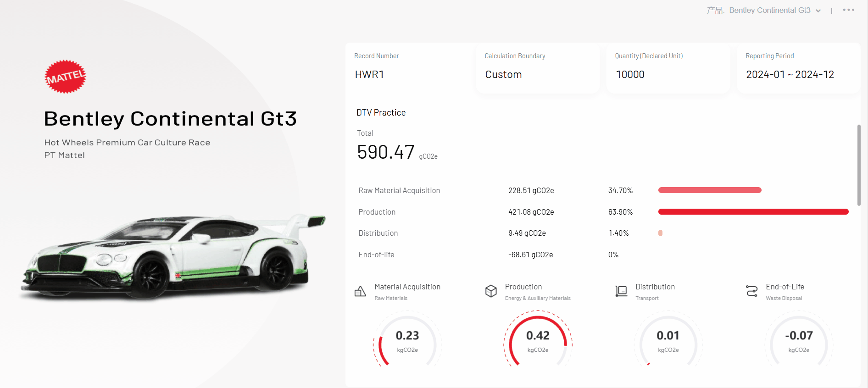Viewport: 868px width, 388px height.
Task: Click the Distribution transport icon
Action: point(621,291)
